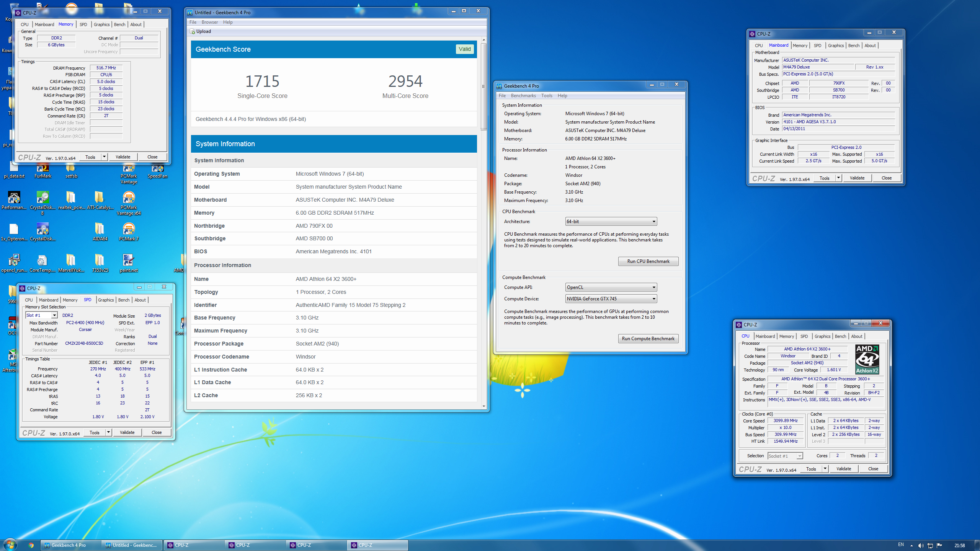Image resolution: width=980 pixels, height=551 pixels.
Task: Switch to Geekbench 4 Pro taskbar button
Action: tap(70, 545)
